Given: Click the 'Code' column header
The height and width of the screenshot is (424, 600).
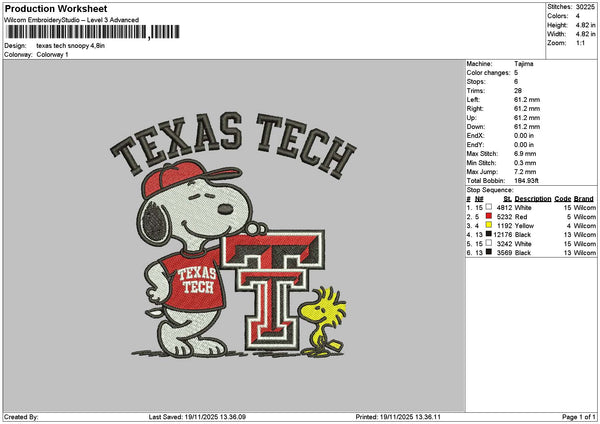Looking at the screenshot, I should point(562,199).
